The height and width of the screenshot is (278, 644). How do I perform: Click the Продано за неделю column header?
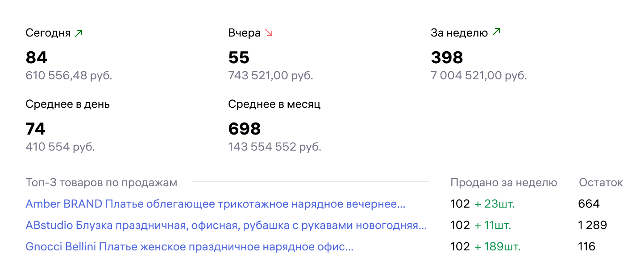click(503, 183)
